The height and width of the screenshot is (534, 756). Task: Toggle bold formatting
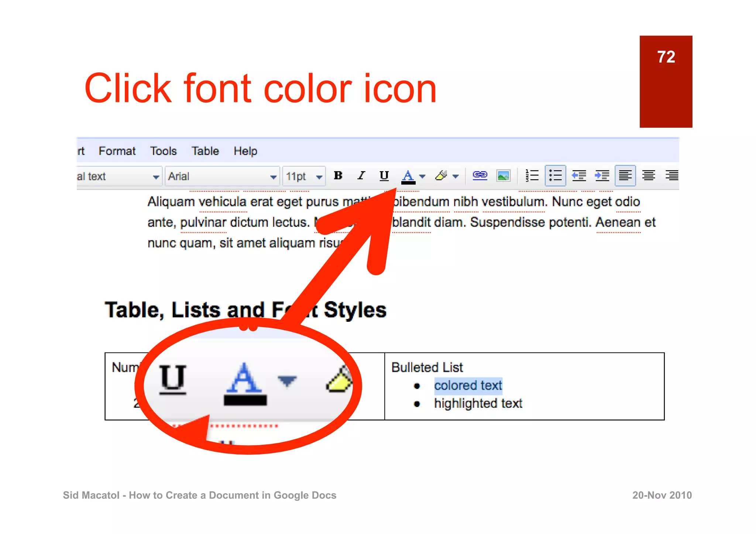[x=338, y=176]
